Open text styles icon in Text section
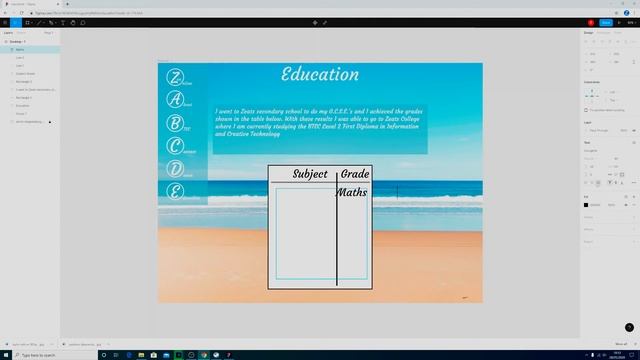 coord(634,143)
